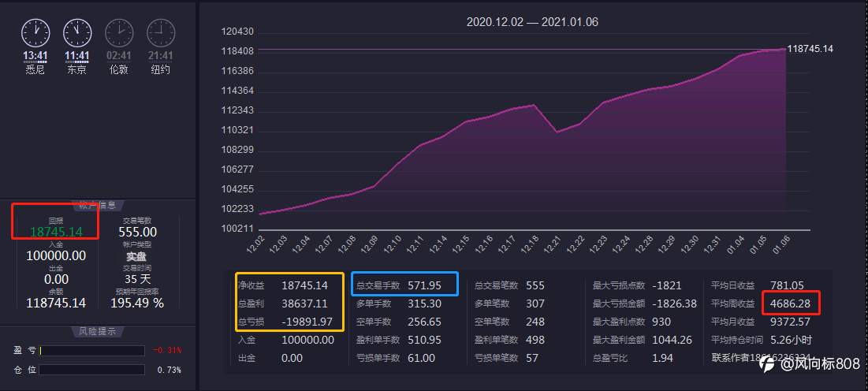Select the 总盈亏比 value 1.94
The height and width of the screenshot is (391, 868).
tap(662, 358)
